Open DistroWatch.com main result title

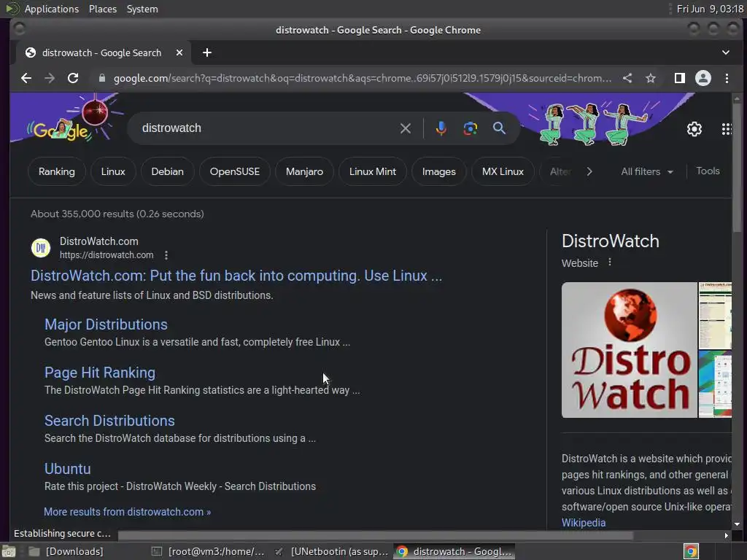pos(236,276)
